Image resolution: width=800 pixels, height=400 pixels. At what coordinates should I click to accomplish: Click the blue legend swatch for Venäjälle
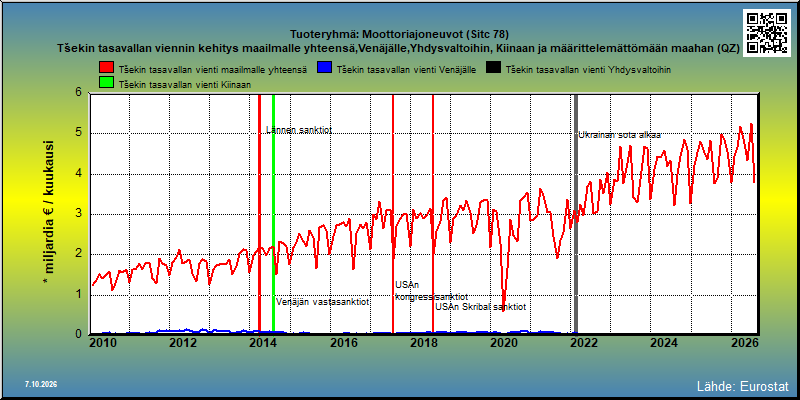click(x=323, y=69)
